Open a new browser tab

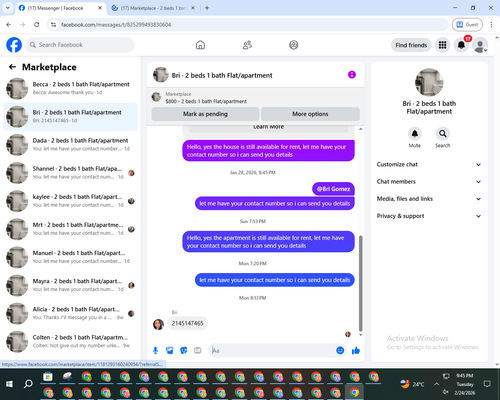coord(207,8)
